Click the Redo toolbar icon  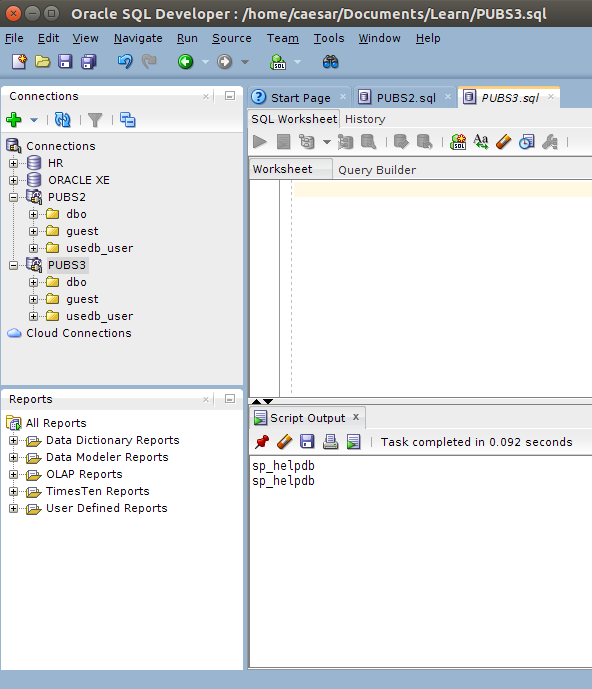(x=149, y=62)
